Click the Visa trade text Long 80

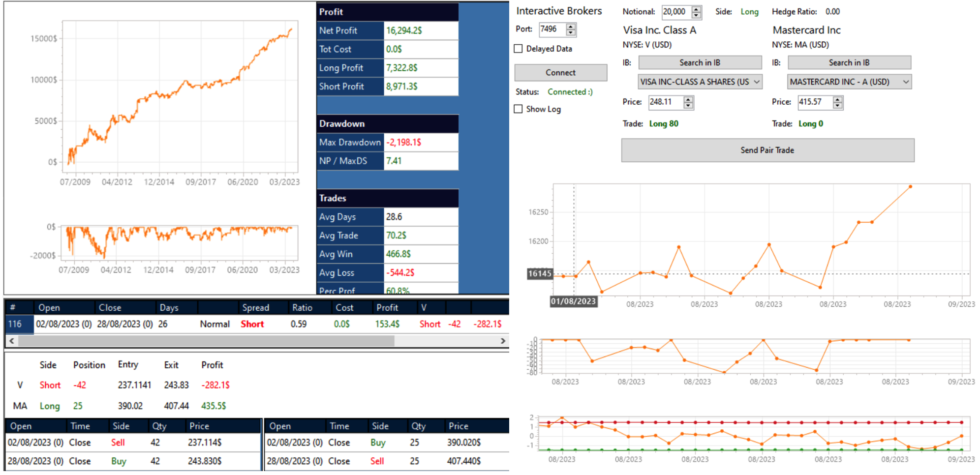coord(664,124)
